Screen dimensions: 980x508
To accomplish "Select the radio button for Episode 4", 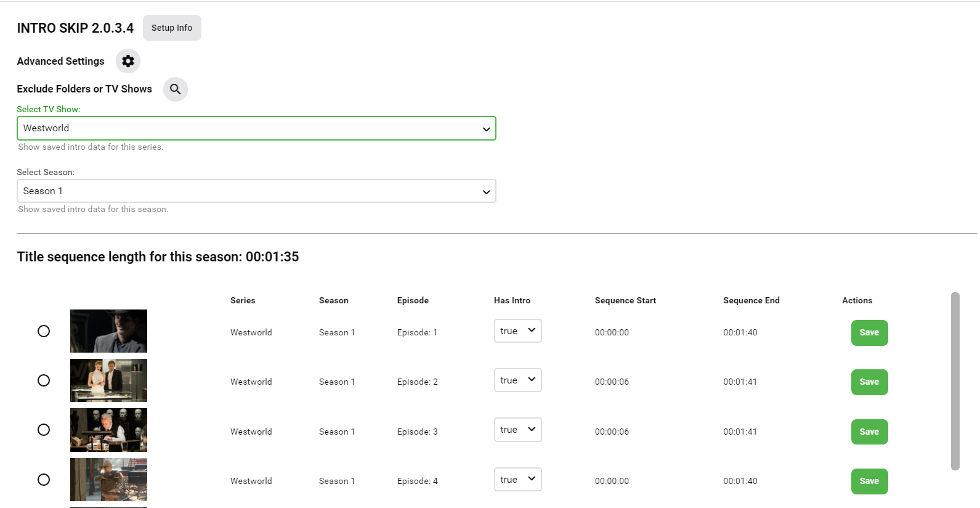I will coord(44,480).
